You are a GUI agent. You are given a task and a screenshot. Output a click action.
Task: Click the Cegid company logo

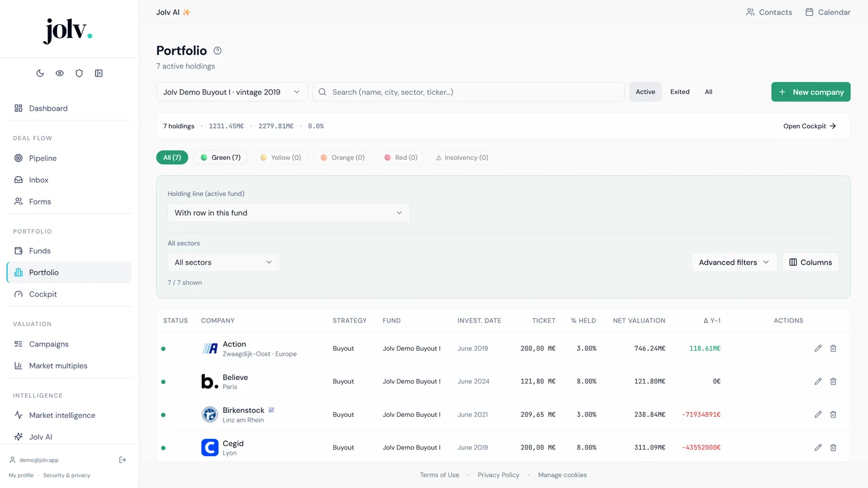[x=210, y=447]
